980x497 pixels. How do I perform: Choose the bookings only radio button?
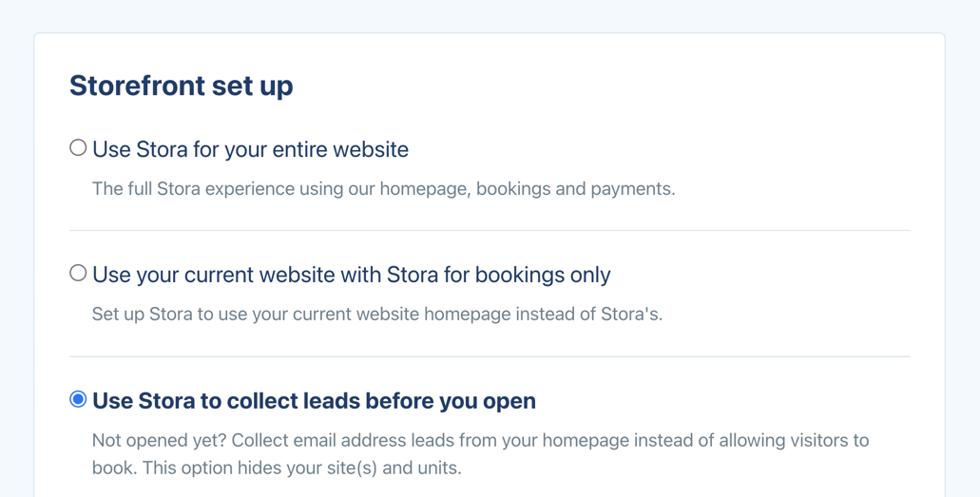(x=78, y=274)
